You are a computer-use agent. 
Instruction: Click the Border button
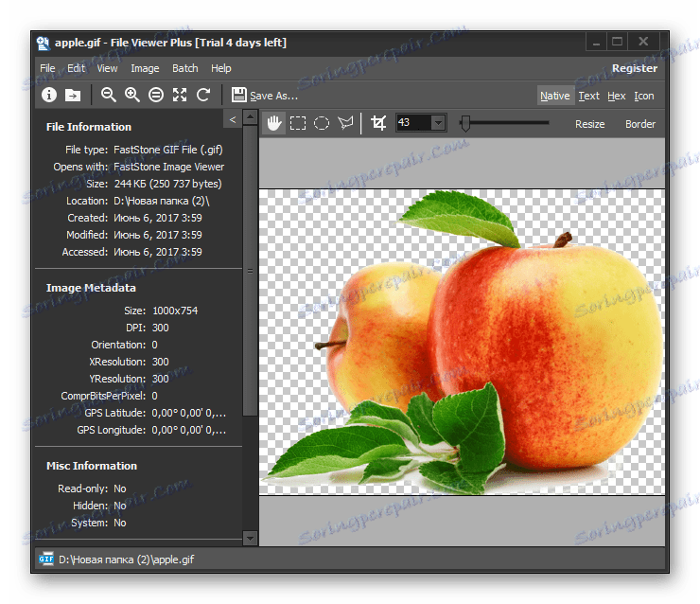(x=640, y=124)
